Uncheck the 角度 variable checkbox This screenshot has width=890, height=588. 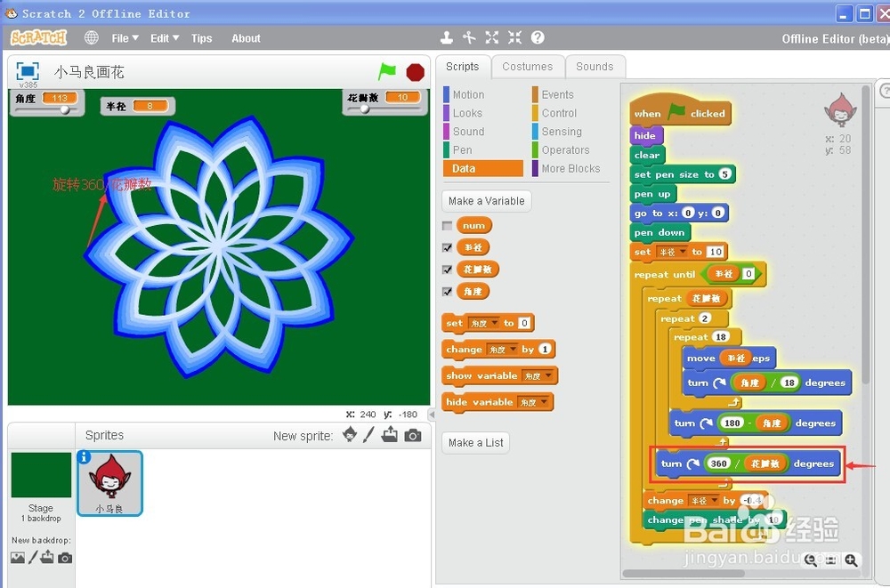coord(446,291)
